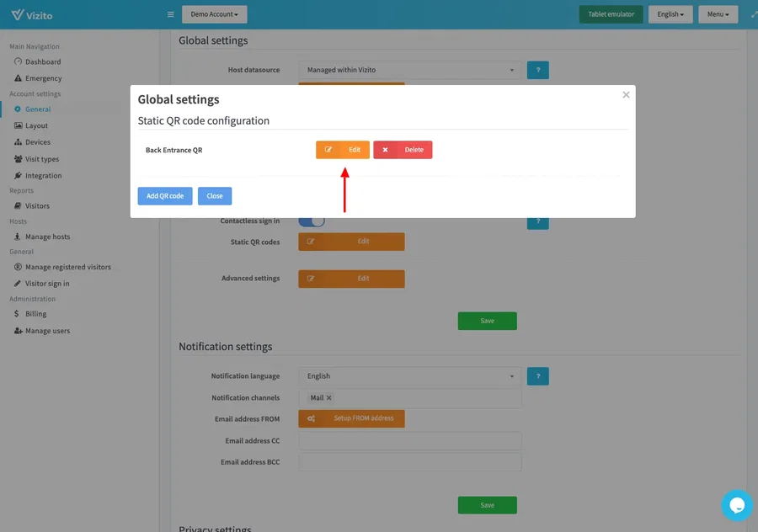Expand the Demo Account dropdown
Image resolution: width=758 pixels, height=532 pixels.
coord(214,14)
